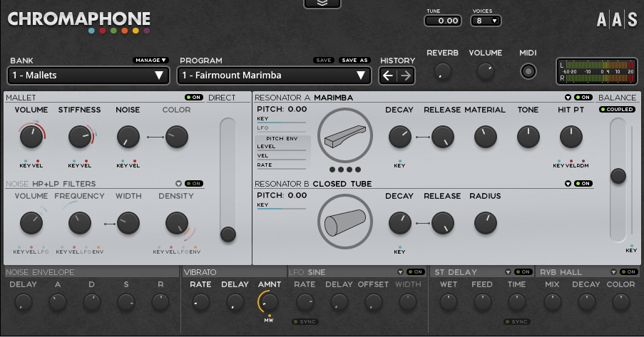Click the Vibrato Amnt knob

[x=269, y=303]
